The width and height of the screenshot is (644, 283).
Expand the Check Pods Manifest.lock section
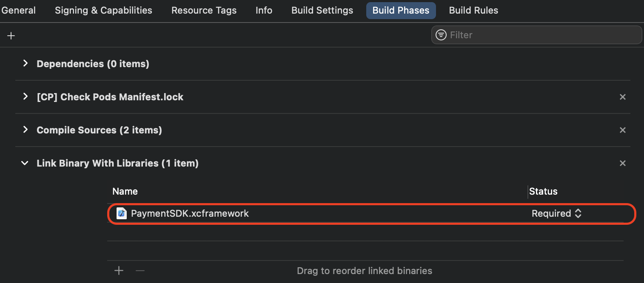(26, 96)
